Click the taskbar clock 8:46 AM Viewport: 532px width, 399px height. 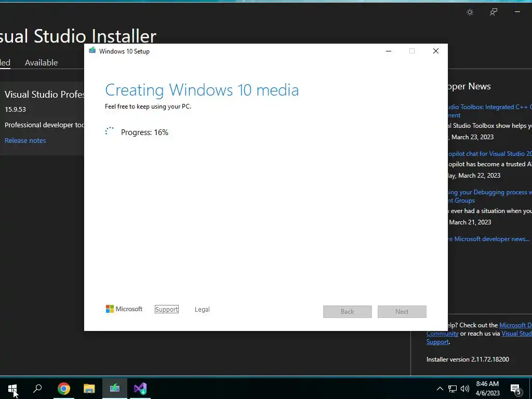pos(487,384)
